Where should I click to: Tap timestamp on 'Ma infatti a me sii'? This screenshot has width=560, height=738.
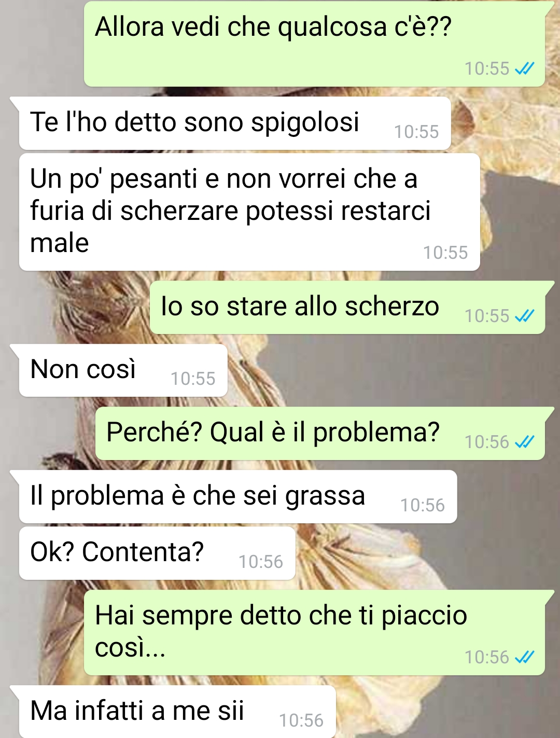[x=301, y=720]
